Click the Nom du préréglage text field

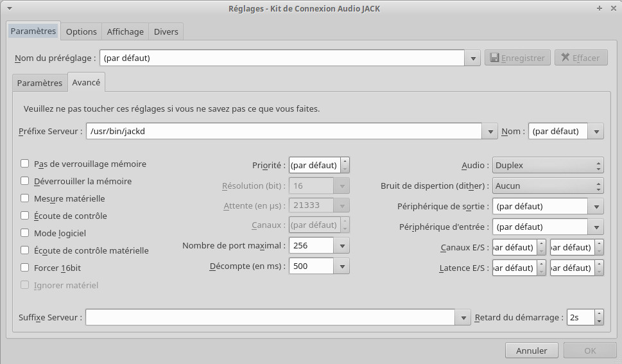click(282, 58)
